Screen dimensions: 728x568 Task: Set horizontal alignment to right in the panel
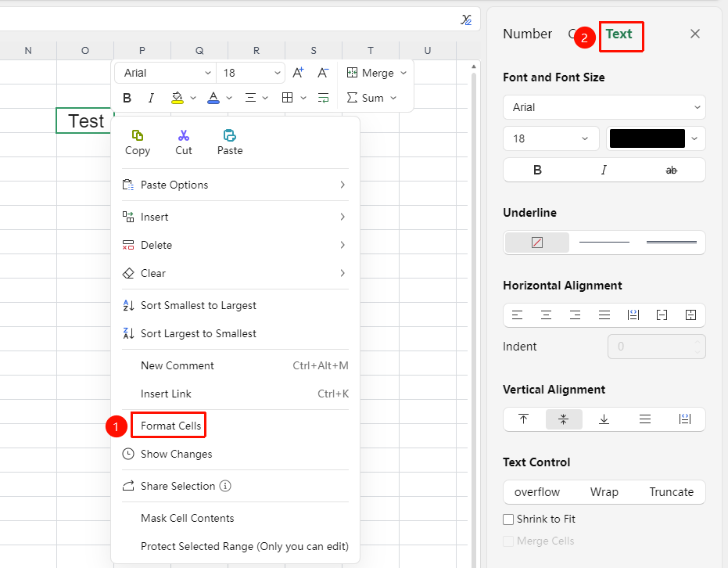pos(576,315)
